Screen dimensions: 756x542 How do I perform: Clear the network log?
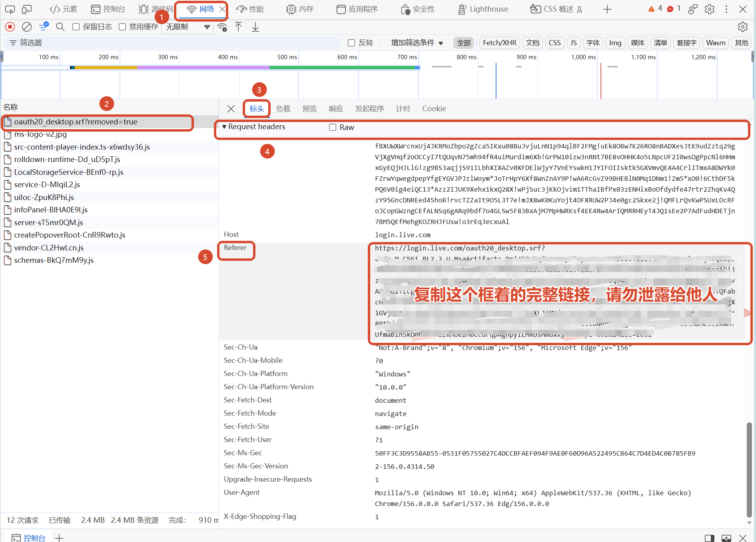[x=27, y=27]
